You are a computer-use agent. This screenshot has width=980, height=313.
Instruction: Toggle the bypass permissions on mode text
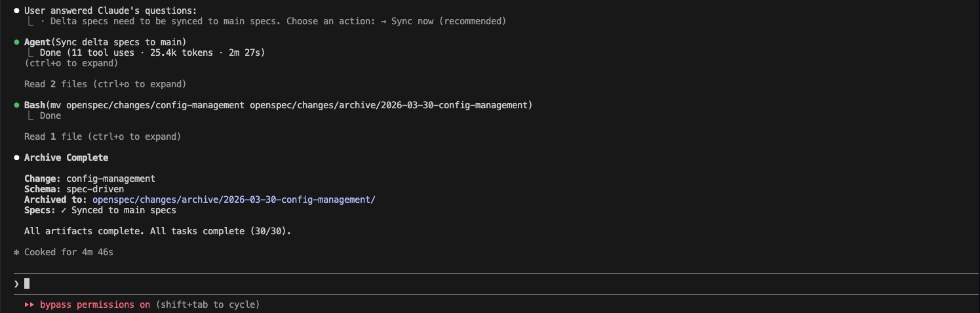(x=95, y=304)
